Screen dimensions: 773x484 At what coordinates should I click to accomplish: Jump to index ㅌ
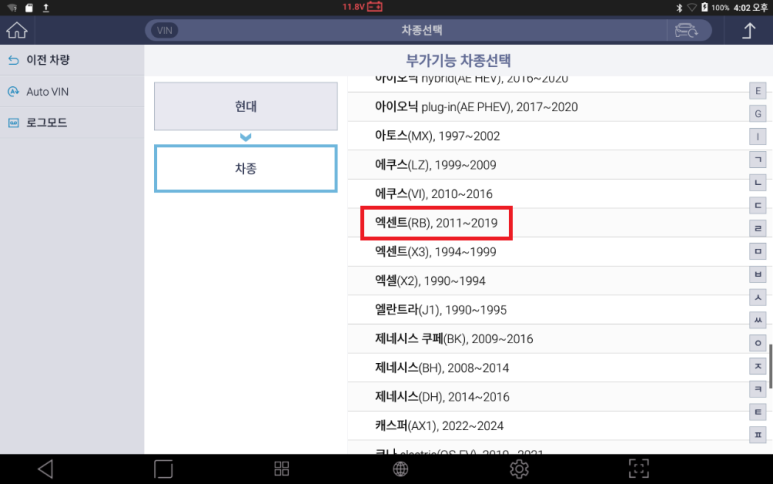click(758, 412)
